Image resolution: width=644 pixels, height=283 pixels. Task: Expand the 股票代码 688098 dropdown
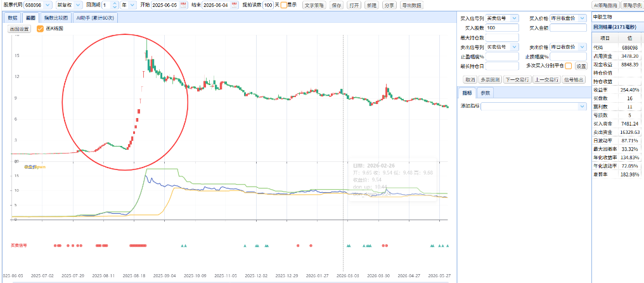(x=48, y=5)
